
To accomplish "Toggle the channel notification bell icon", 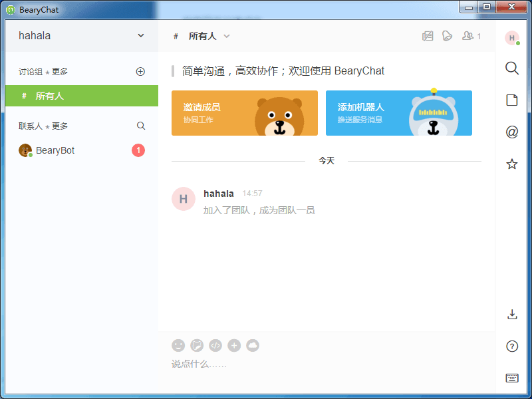I will point(447,36).
